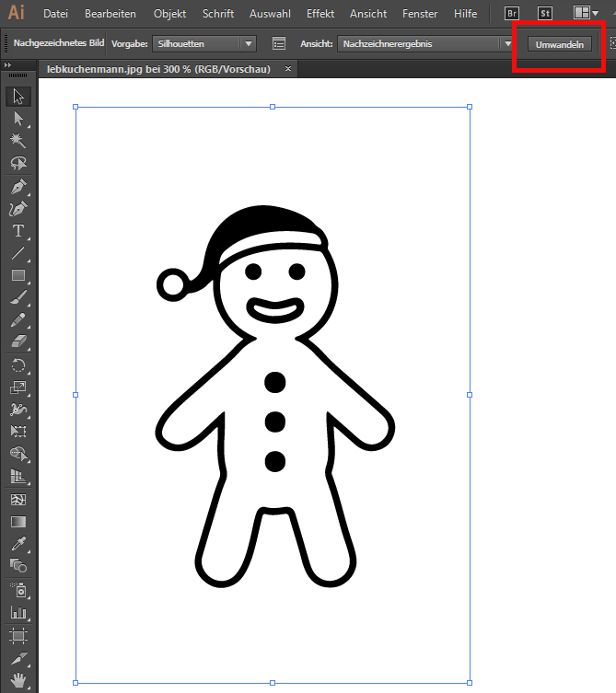Open the Objekt menu
The height and width of the screenshot is (693, 616).
coord(169,14)
